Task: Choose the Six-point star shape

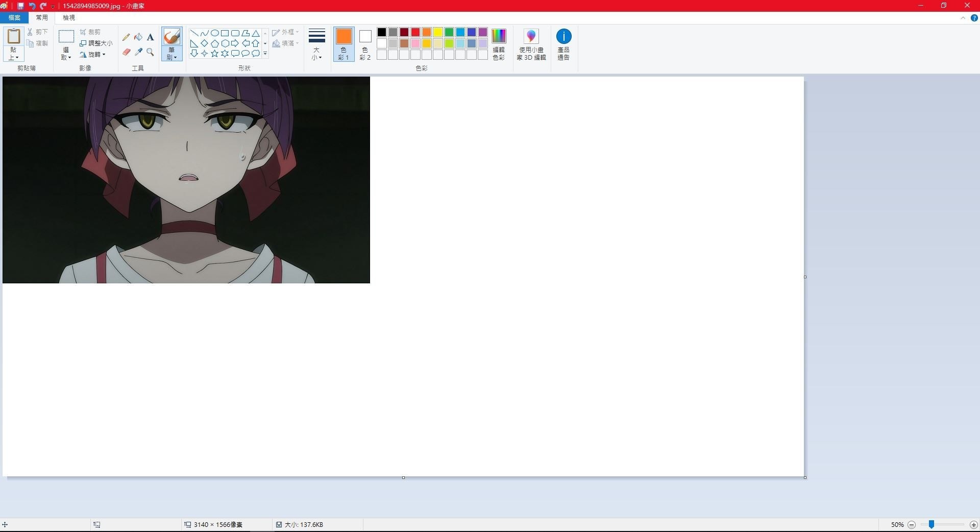Action: tap(225, 54)
